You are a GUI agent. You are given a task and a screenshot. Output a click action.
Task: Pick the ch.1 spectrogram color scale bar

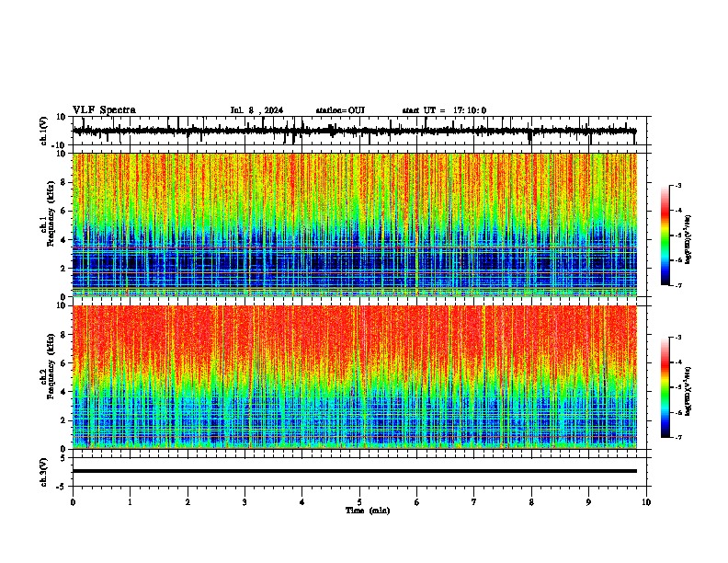tap(665, 236)
